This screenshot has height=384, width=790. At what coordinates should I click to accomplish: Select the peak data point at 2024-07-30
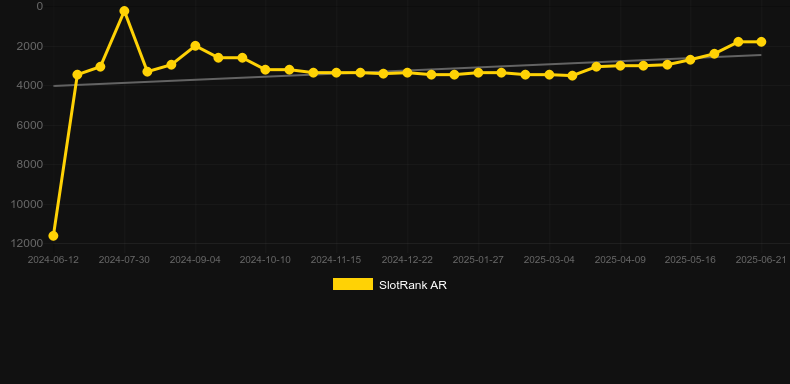click(124, 11)
